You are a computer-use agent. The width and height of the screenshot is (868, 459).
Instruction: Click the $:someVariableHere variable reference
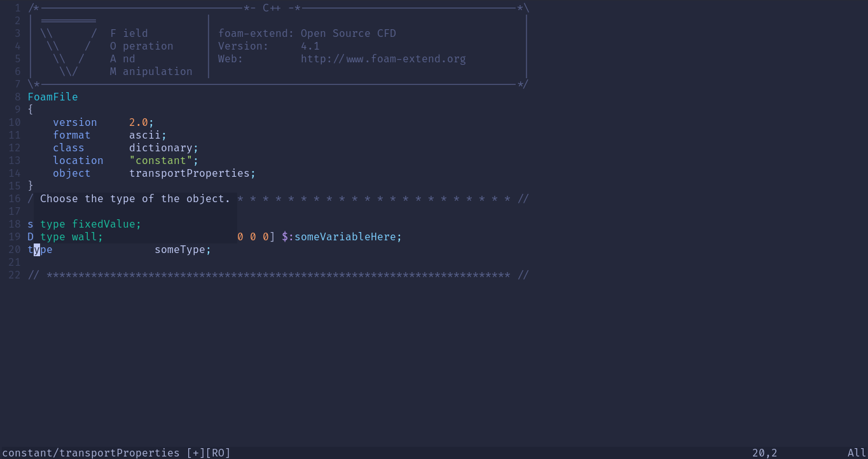(341, 236)
